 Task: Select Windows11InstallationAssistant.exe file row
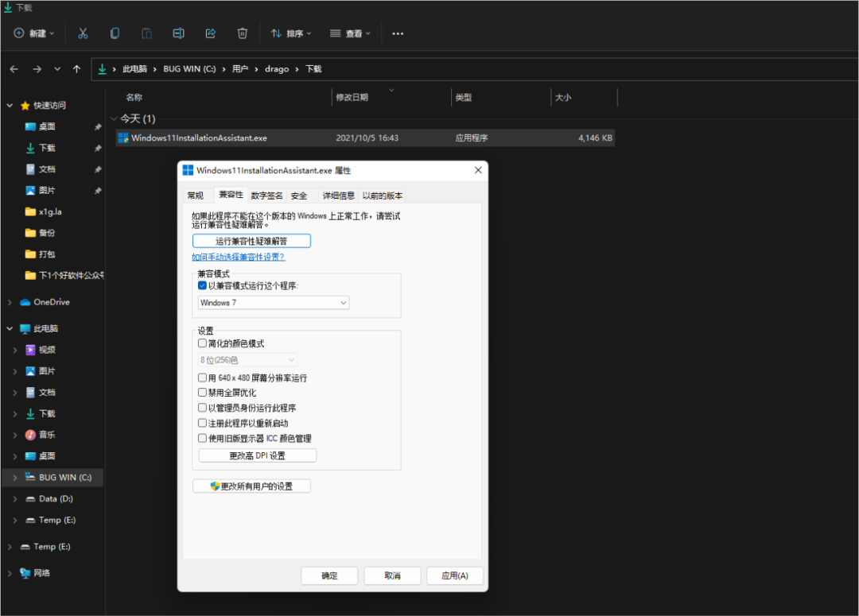[200, 138]
